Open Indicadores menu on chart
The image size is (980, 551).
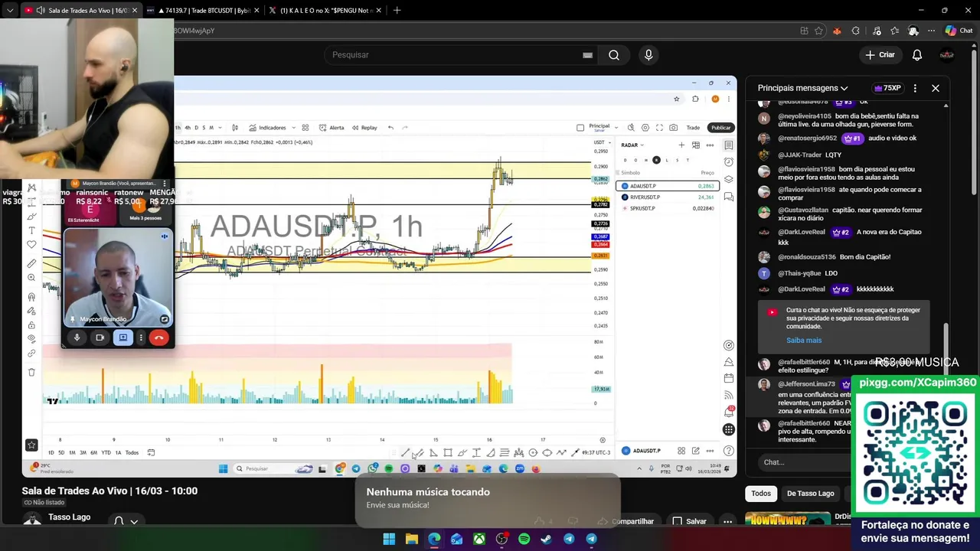pos(268,128)
